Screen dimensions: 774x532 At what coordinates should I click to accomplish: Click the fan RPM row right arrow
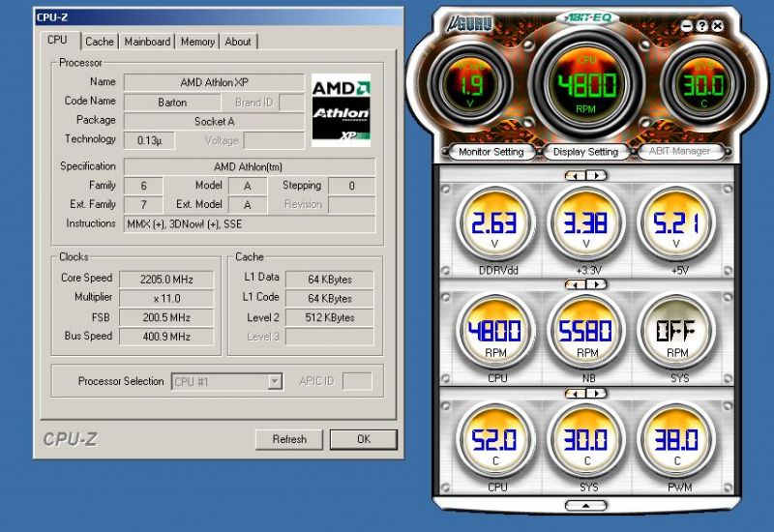596,284
